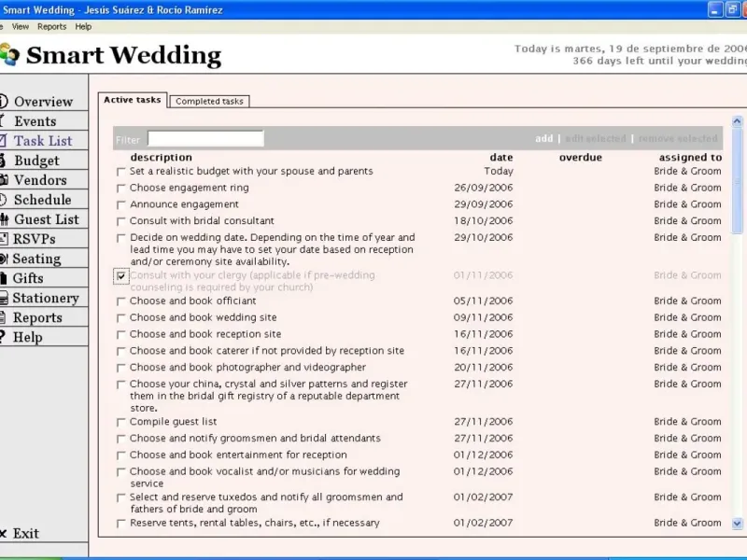Click the task list scrollbar thumb
The height and width of the screenshot is (560, 747).
point(737,181)
